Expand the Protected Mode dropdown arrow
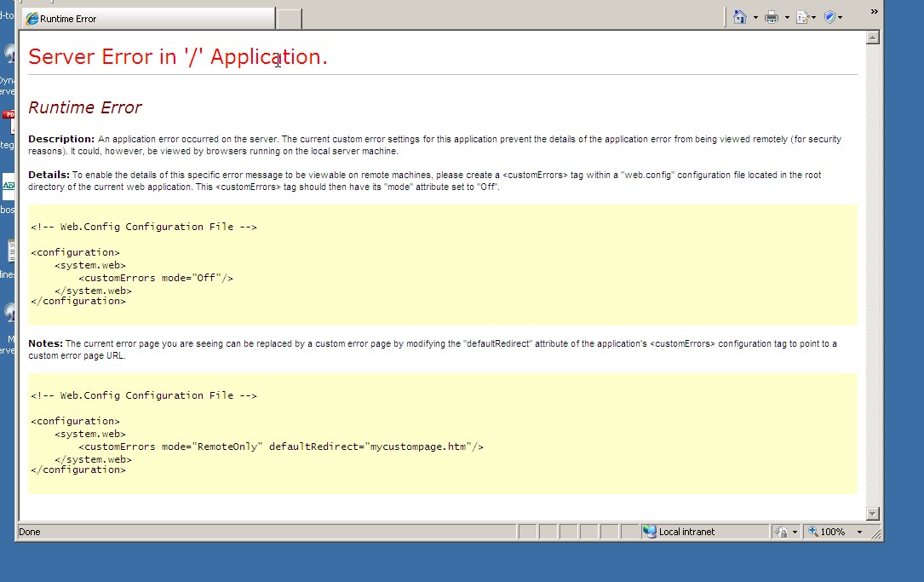 (x=795, y=532)
